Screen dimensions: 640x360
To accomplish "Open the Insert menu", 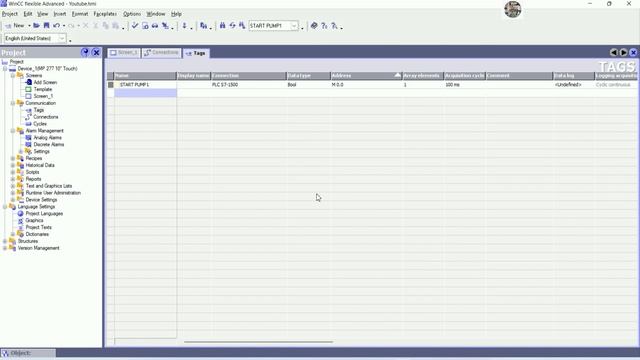I will (60, 14).
